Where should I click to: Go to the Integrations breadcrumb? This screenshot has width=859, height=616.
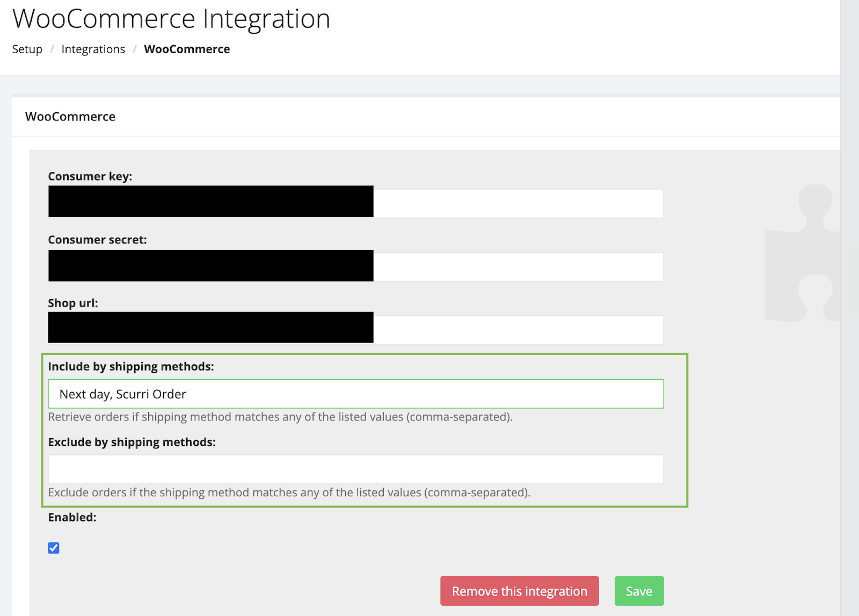click(x=93, y=49)
